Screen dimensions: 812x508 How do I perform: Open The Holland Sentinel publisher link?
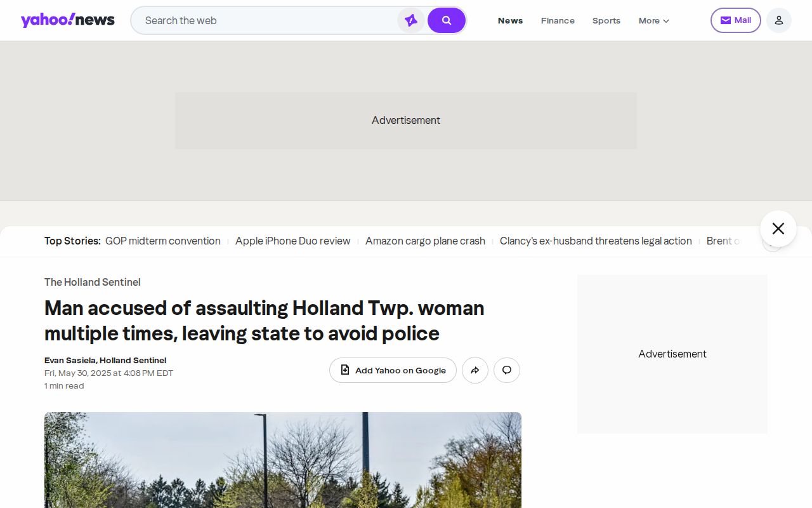93,282
